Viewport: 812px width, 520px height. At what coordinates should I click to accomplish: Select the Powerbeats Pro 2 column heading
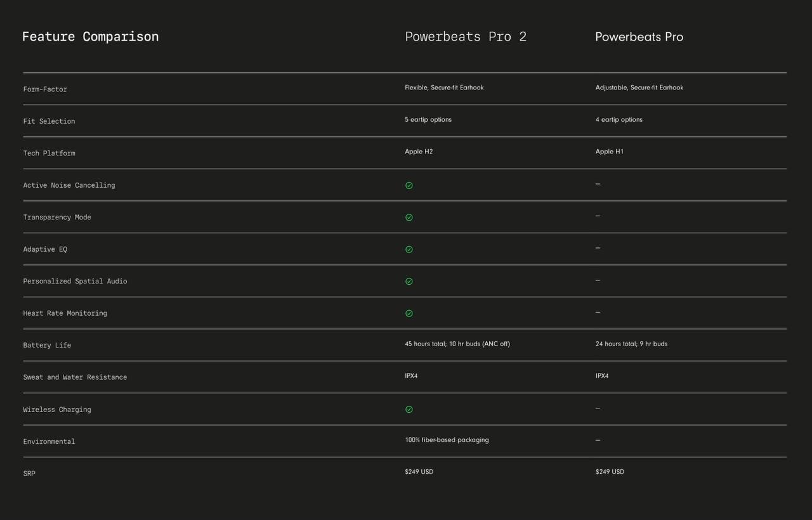click(x=466, y=37)
